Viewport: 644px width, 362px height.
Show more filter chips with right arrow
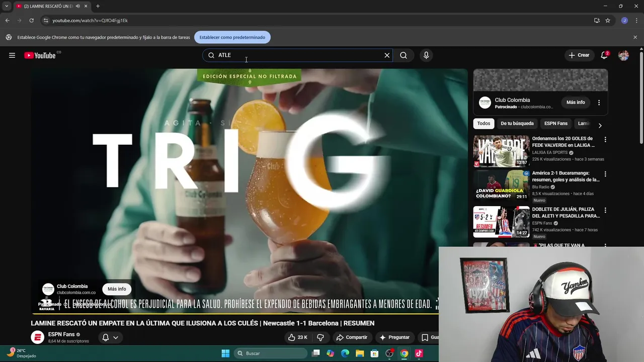[600, 125]
